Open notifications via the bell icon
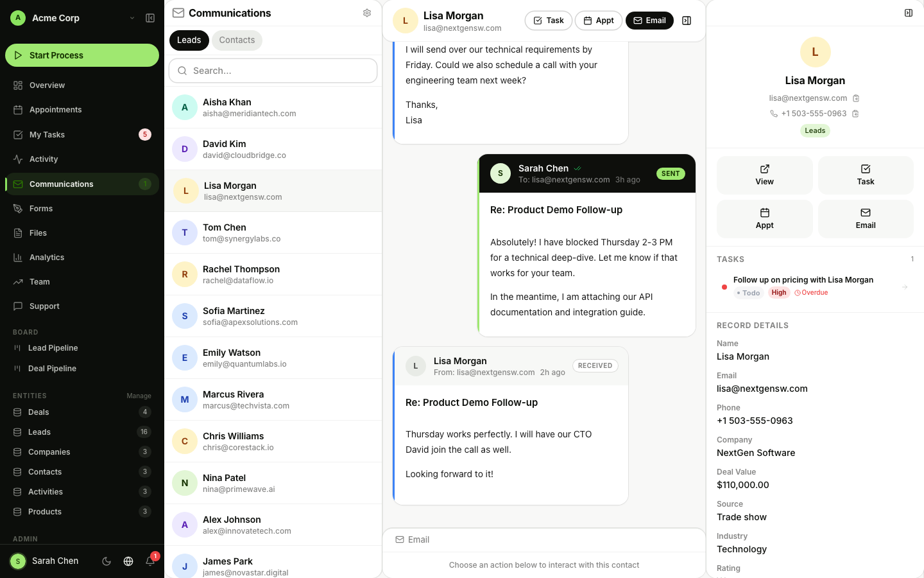The image size is (924, 578). [150, 561]
